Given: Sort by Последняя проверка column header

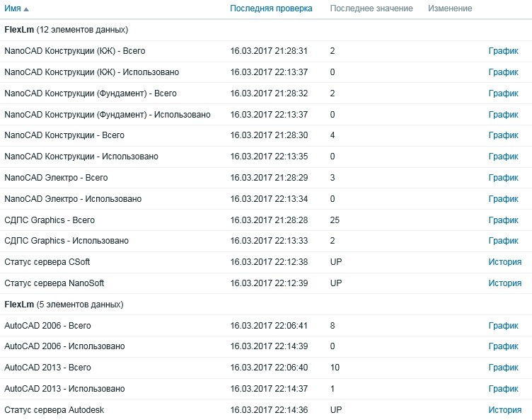Looking at the screenshot, I should click(271, 8).
